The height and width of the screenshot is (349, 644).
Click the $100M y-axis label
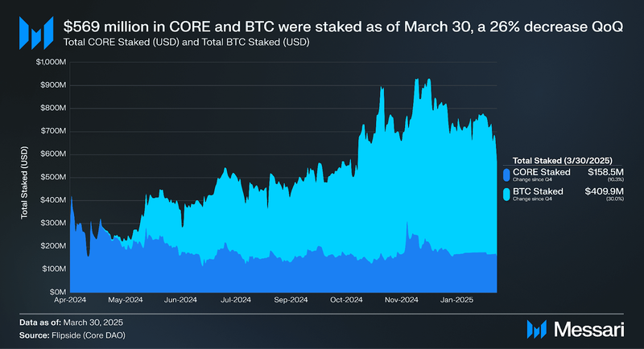click(x=53, y=269)
